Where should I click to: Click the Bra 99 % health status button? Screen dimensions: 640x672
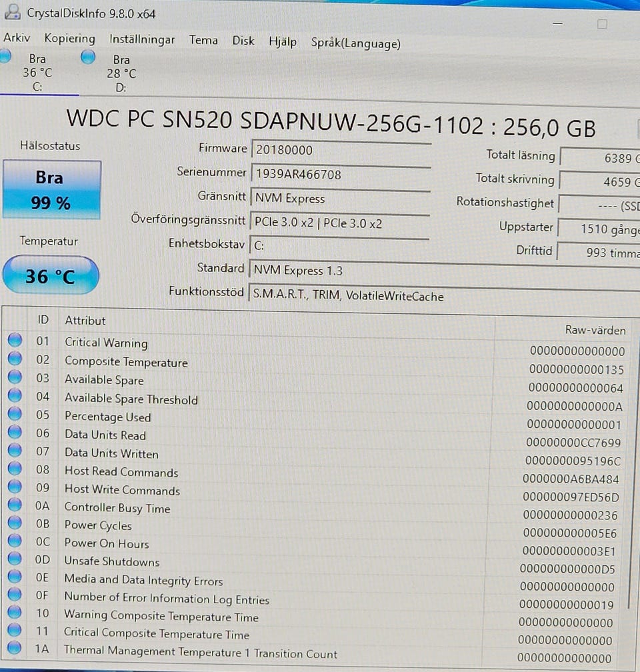point(51,190)
